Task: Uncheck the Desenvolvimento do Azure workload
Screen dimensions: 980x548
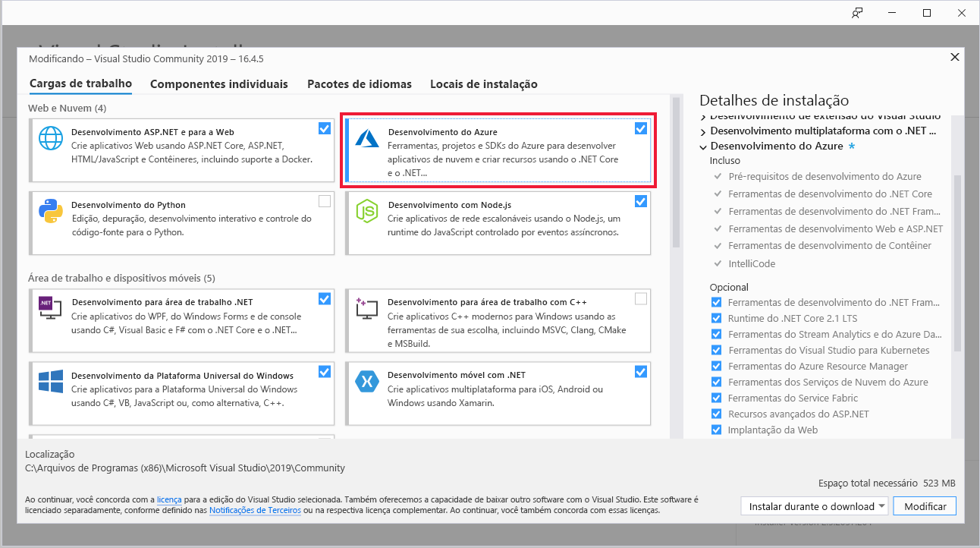Action: pos(641,129)
